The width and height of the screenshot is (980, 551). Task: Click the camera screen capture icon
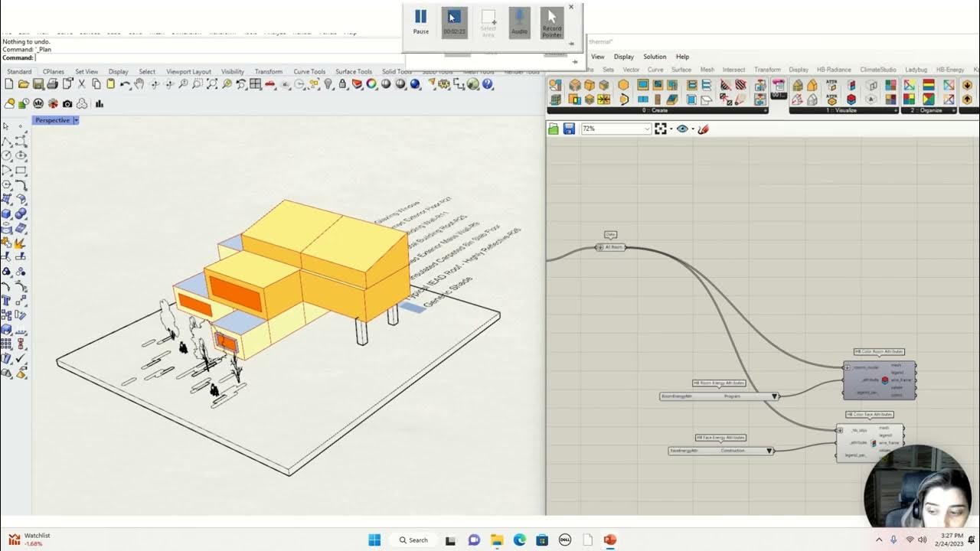pyautogui.click(x=67, y=104)
